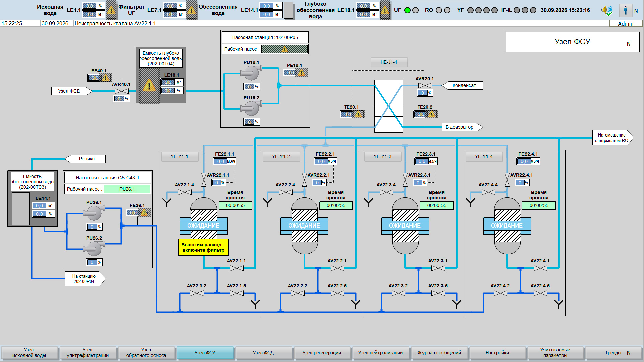Image resolution: width=644 pixels, height=362 pixels.
Task: Click the sound alarm speaker icon
Action: pos(607,10)
